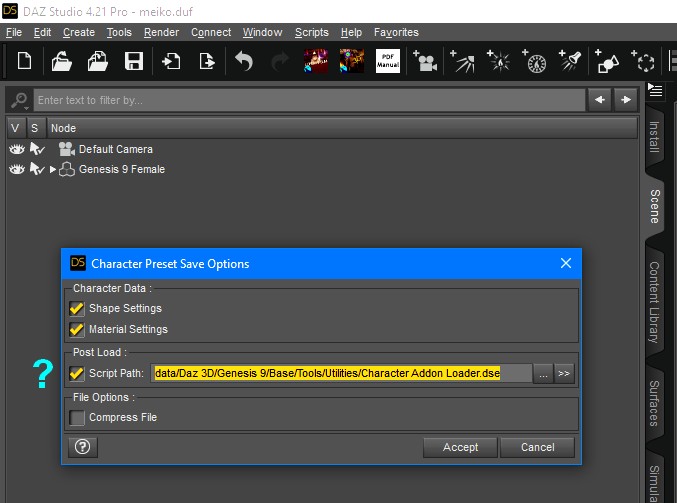Create a new point light
The image size is (677, 503).
point(499,61)
